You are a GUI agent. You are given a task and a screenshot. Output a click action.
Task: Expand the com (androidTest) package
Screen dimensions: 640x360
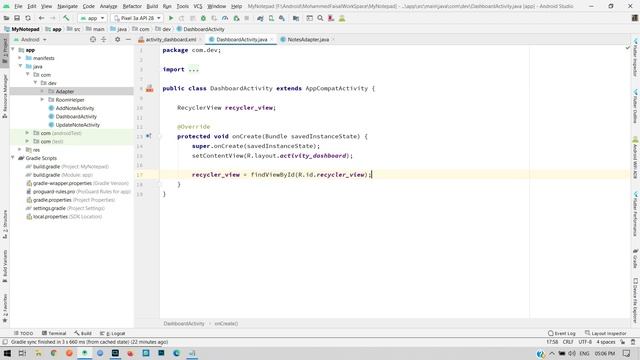(27, 133)
